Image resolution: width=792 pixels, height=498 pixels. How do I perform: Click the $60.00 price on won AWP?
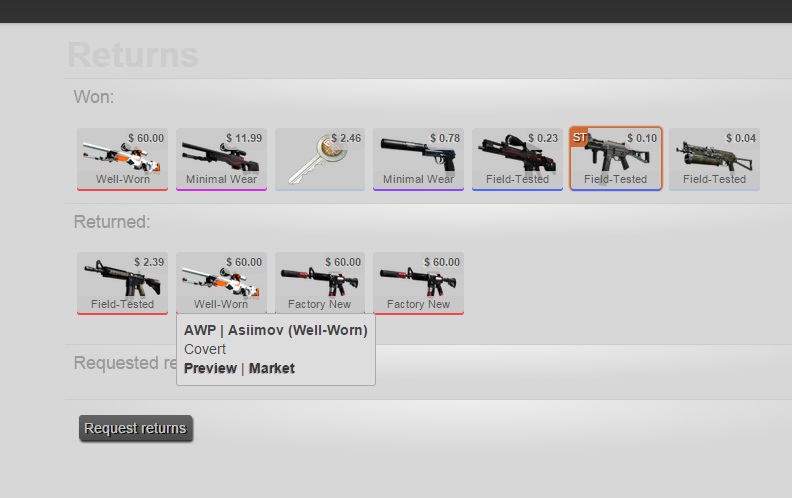(x=146, y=138)
